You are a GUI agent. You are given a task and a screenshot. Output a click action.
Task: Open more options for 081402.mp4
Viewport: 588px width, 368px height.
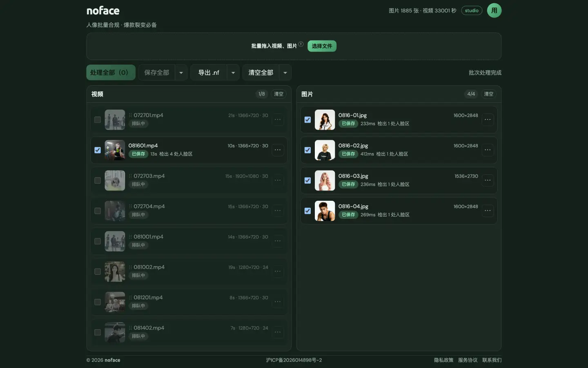click(x=278, y=332)
